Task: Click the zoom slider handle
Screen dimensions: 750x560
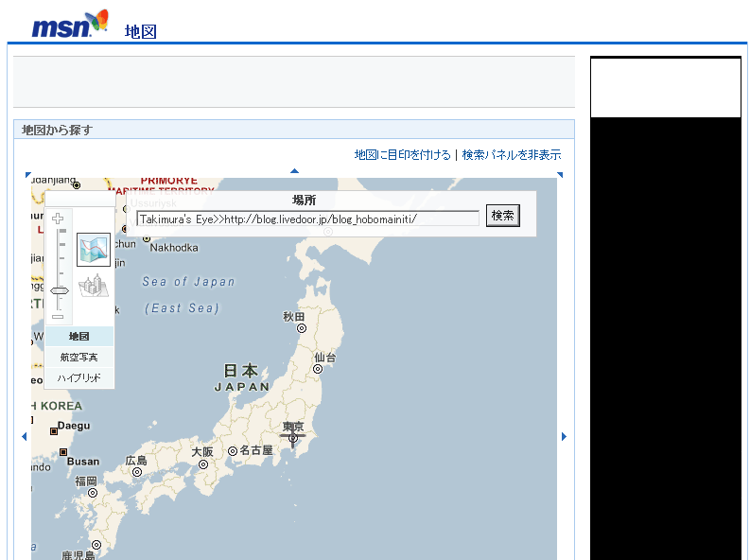Action: (60, 290)
